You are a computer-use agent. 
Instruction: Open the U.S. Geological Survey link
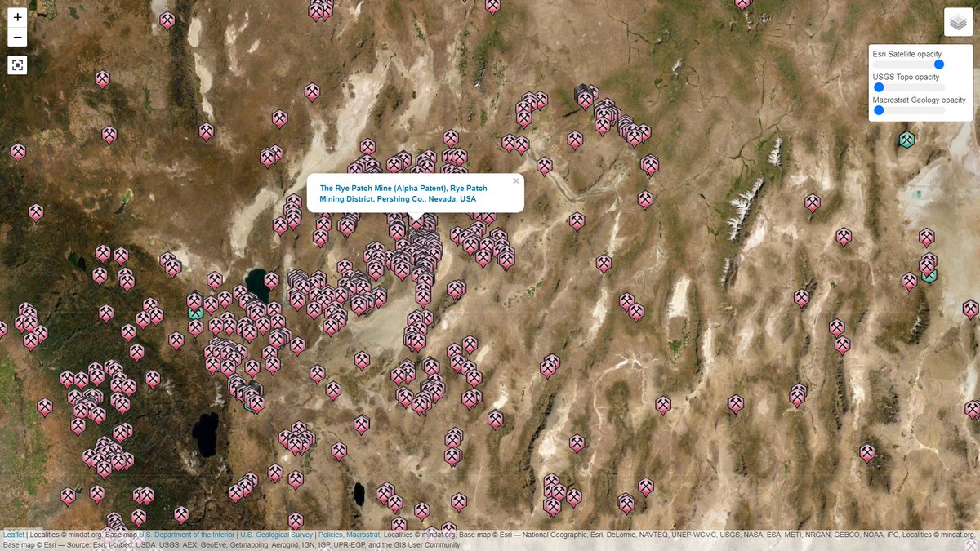click(x=277, y=535)
